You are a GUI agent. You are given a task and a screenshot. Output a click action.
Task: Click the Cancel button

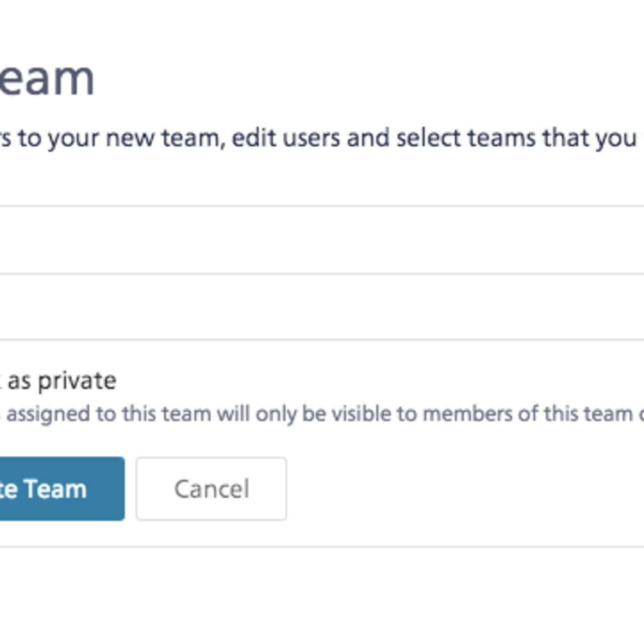[x=211, y=489]
